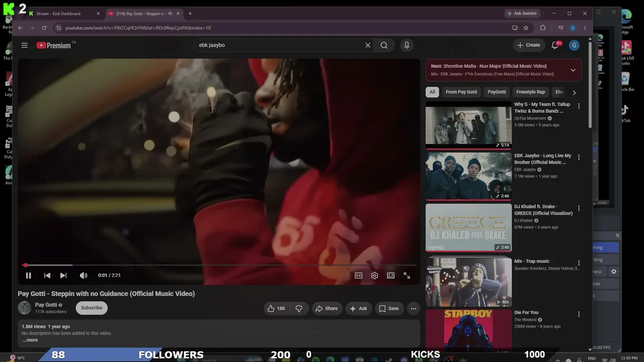644x362 pixels.
Task: Open Pay Gotti channel avatar
Action: pos(24,308)
